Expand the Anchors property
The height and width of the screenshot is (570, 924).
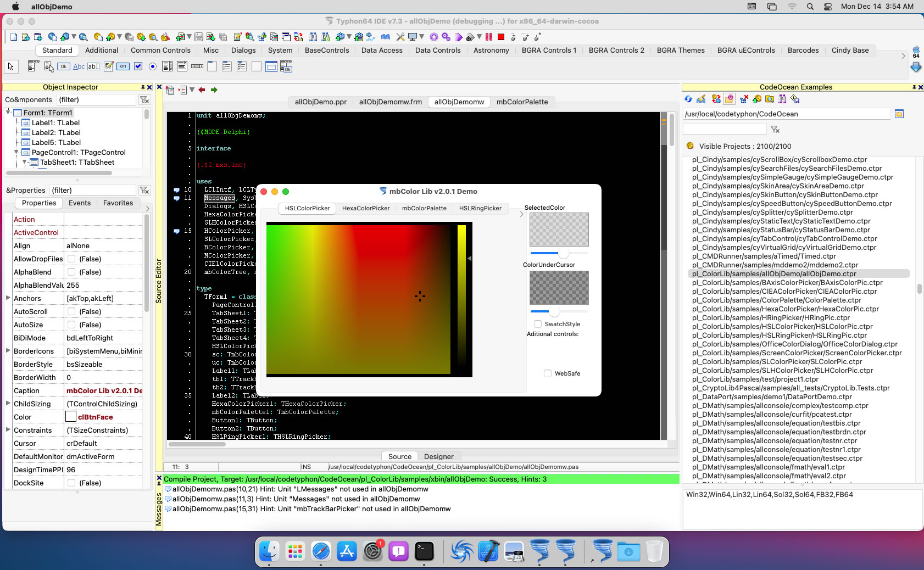tap(8, 298)
